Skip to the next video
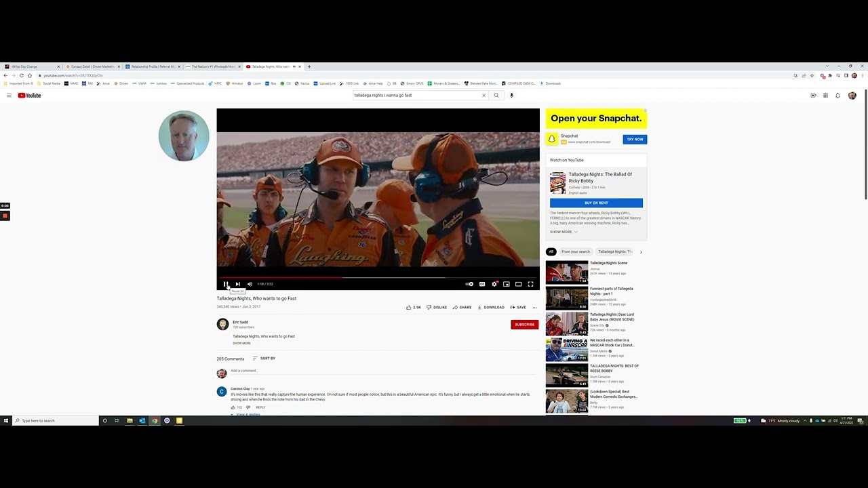Viewport: 868px width, 488px height. coord(237,284)
